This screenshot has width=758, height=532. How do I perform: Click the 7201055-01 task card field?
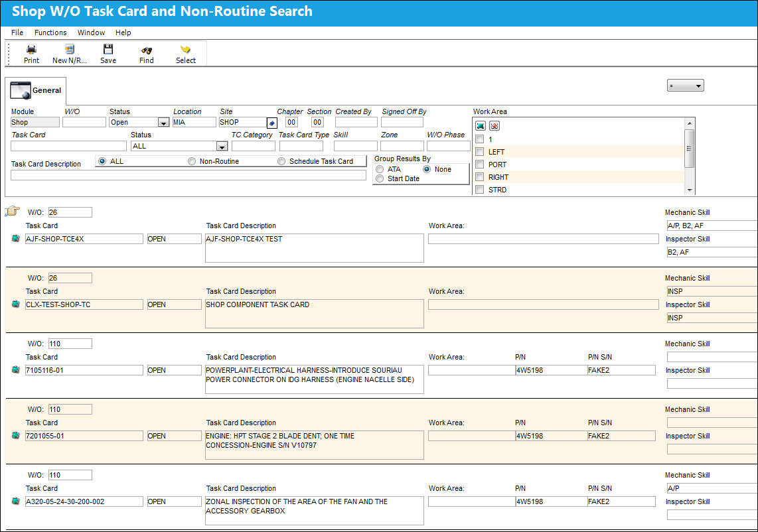pos(84,436)
